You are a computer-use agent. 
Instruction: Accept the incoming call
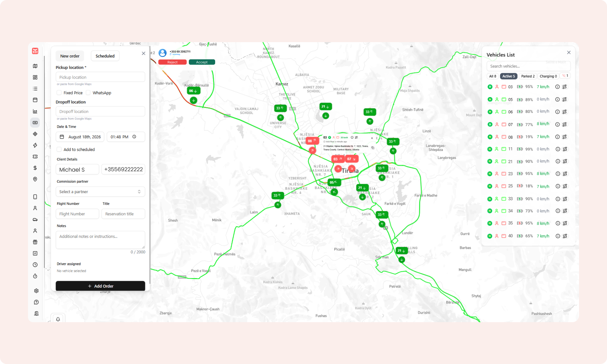[x=202, y=62]
